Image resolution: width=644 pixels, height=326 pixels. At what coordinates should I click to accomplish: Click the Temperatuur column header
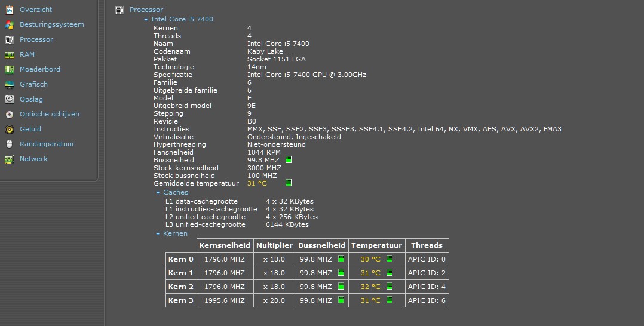point(376,245)
